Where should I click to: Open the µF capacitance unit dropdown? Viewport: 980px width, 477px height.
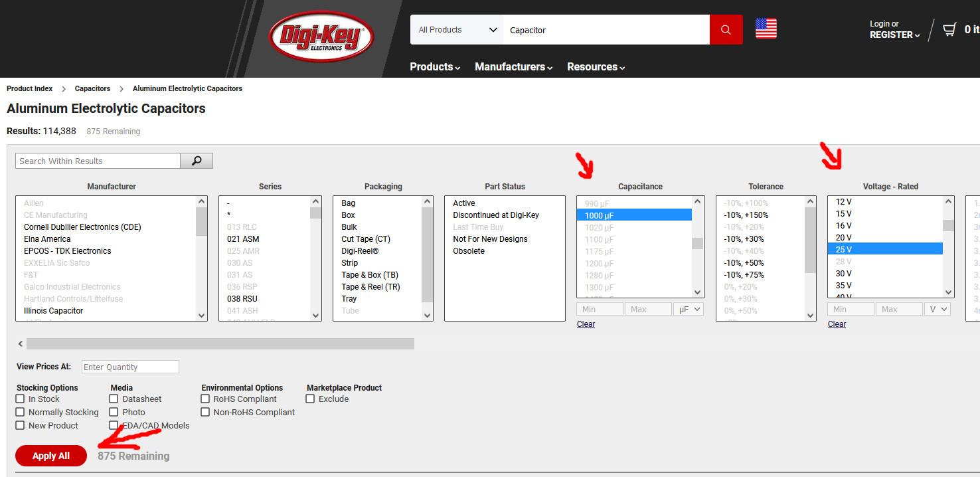pyautogui.click(x=688, y=309)
